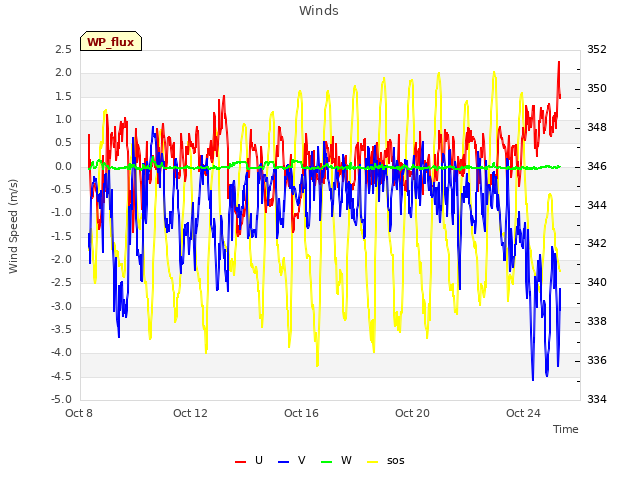This screenshot has height=480, width=640.
Task: Click the -2.5 left axis value
Action: tap(61, 282)
